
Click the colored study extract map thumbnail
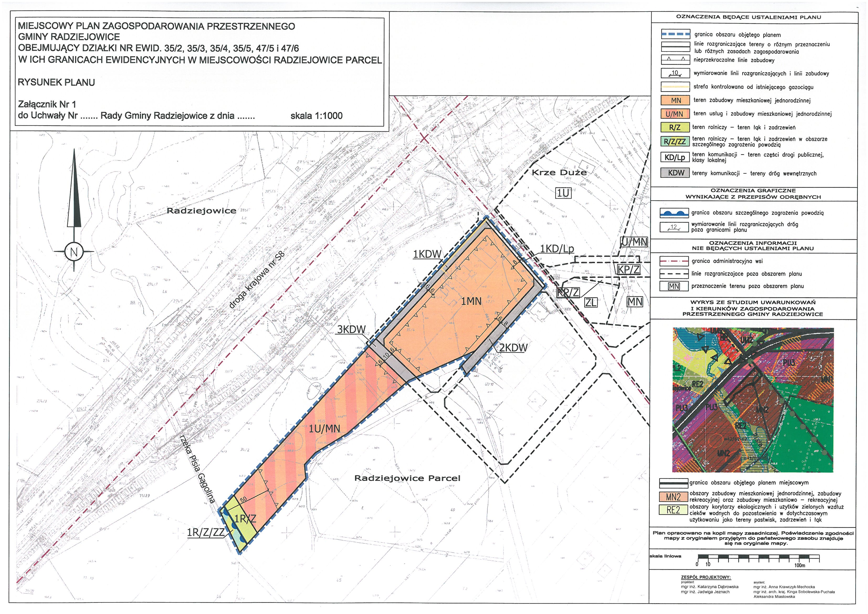[753, 400]
